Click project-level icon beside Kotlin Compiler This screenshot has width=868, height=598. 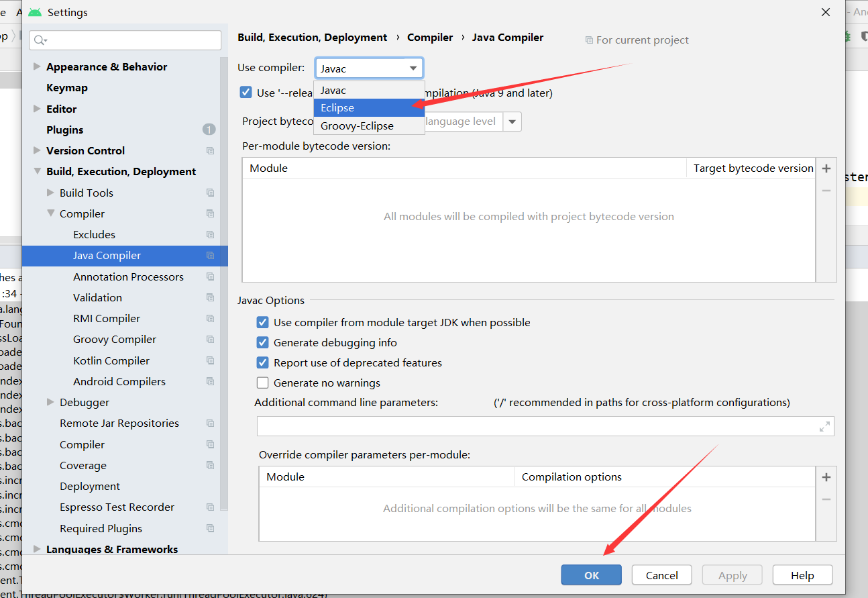click(x=210, y=360)
